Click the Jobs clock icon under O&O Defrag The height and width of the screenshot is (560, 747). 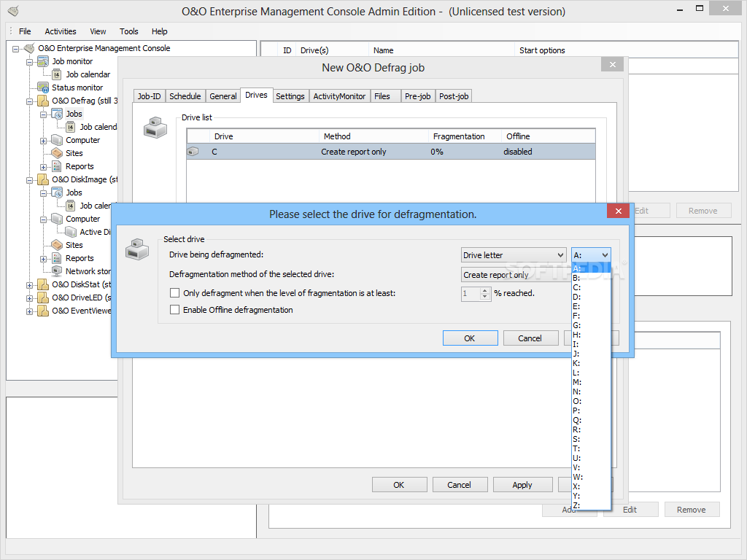point(57,114)
